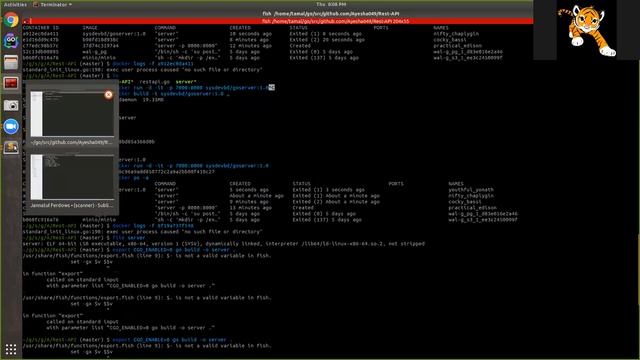
Task: Click image ID 37d74c3197a4
Action: coord(100,46)
